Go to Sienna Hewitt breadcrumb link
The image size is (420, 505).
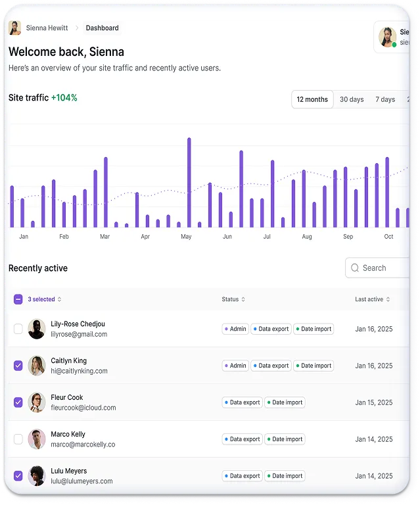click(x=47, y=28)
